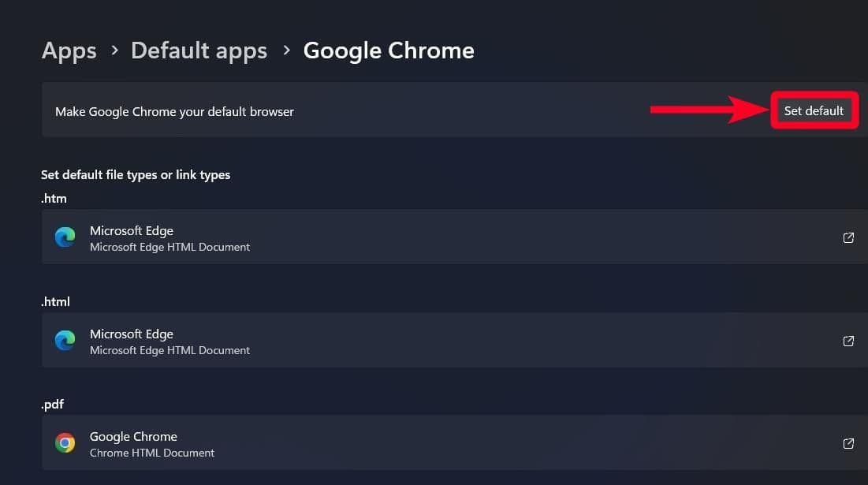Click the .htm file type label
Image resolution: width=868 pixels, height=485 pixels.
click(54, 199)
